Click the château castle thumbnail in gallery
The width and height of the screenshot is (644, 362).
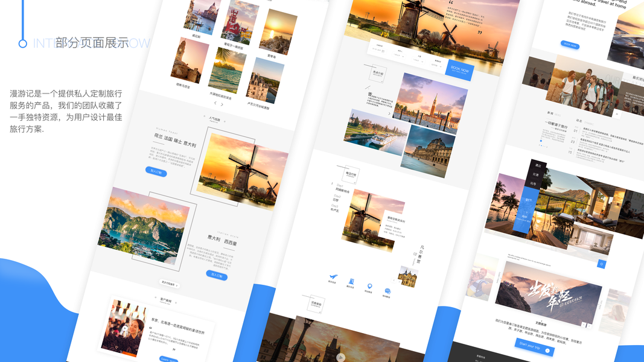pyautogui.click(x=265, y=80)
